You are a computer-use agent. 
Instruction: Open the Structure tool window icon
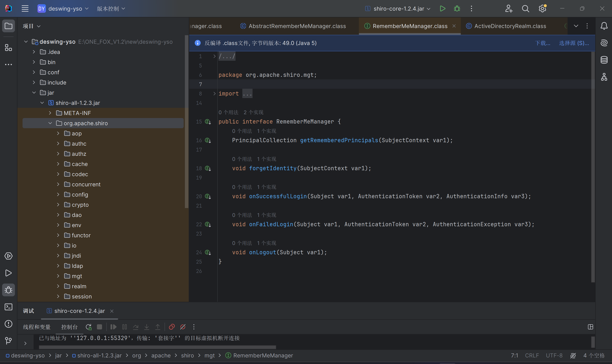click(x=9, y=48)
